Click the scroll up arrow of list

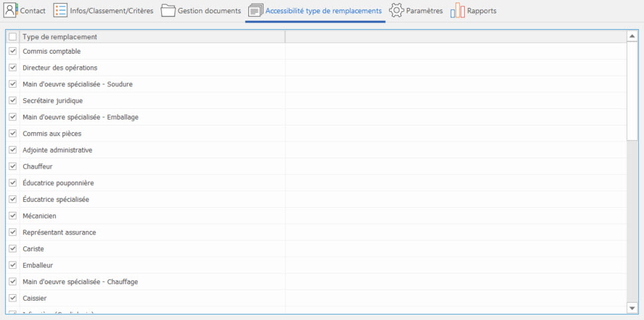(632, 37)
